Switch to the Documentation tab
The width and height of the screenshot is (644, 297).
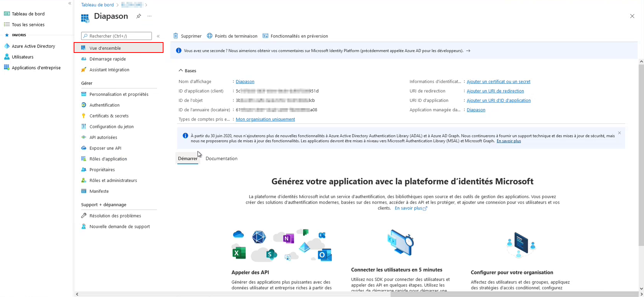tap(221, 158)
